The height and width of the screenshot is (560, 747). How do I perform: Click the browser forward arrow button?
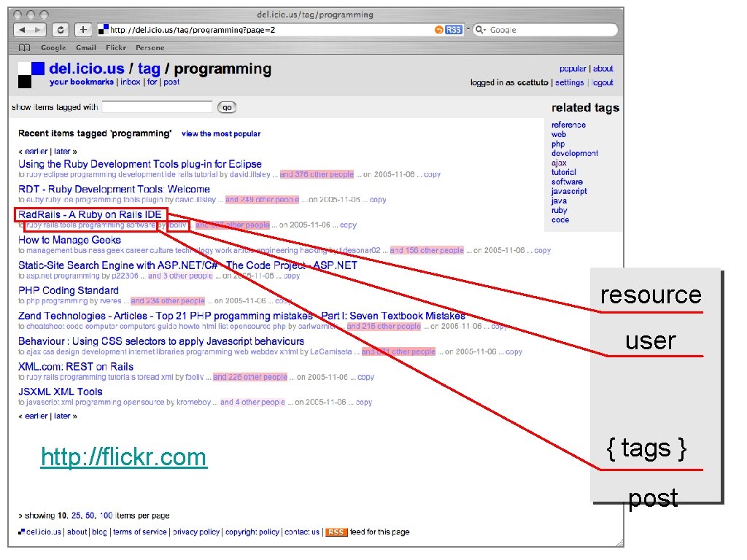click(38, 29)
